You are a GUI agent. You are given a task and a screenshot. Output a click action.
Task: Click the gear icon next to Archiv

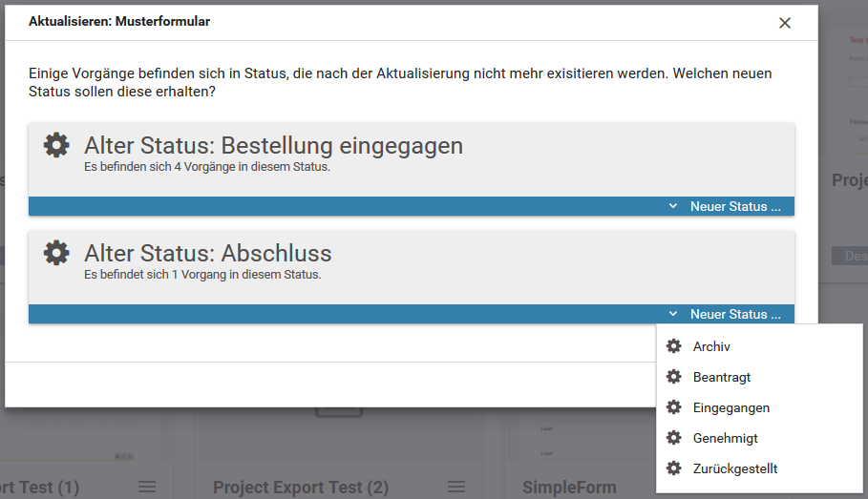[674, 346]
